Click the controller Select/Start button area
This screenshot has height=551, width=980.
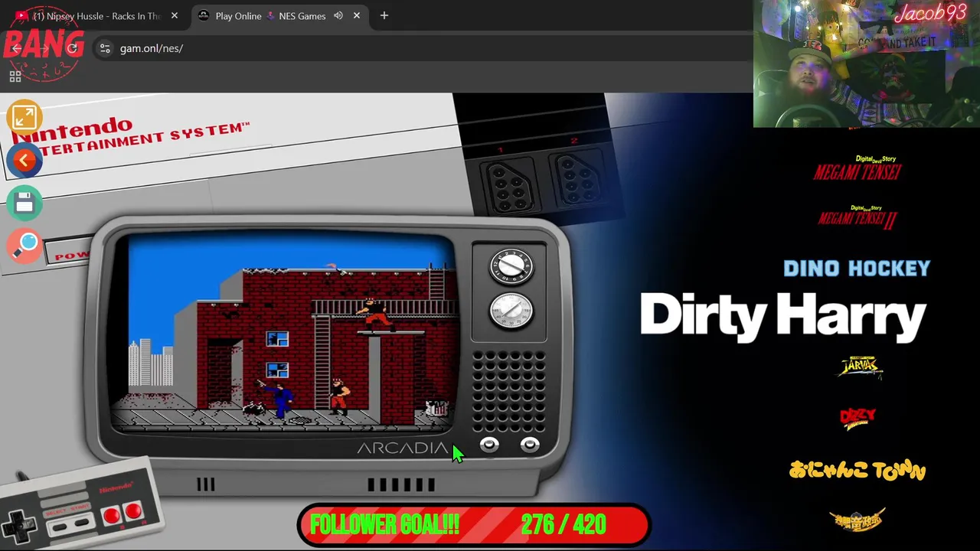pyautogui.click(x=72, y=524)
